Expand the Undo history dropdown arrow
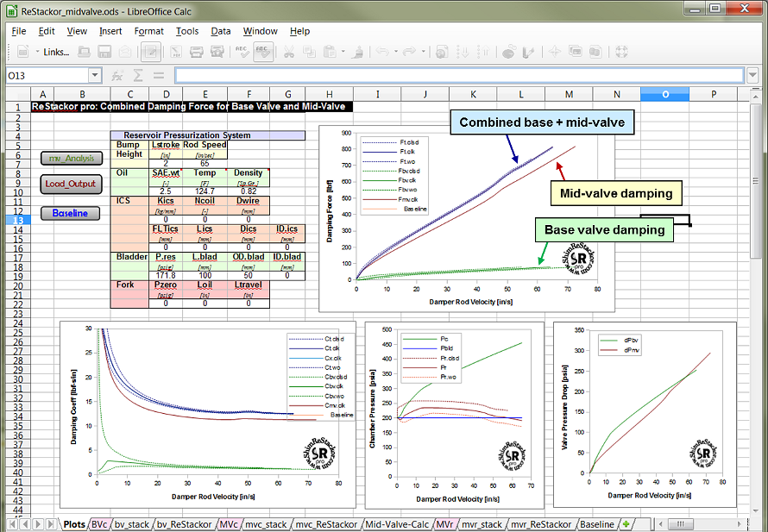This screenshot has height=532, width=768. click(396, 52)
